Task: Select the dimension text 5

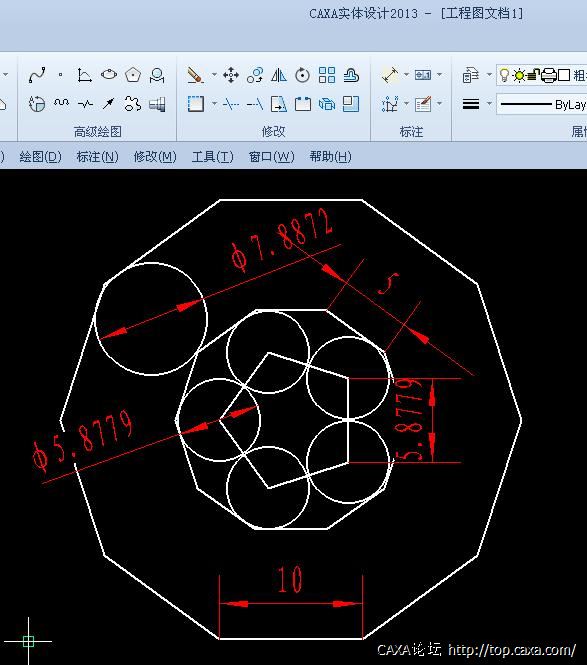Action: (388, 283)
